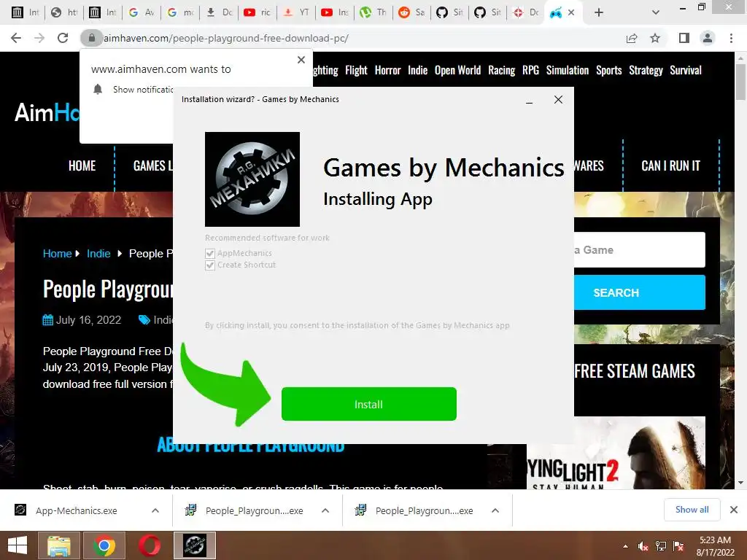The width and height of the screenshot is (747, 560).
Task: Close the downloads bar
Action: pos(734,510)
